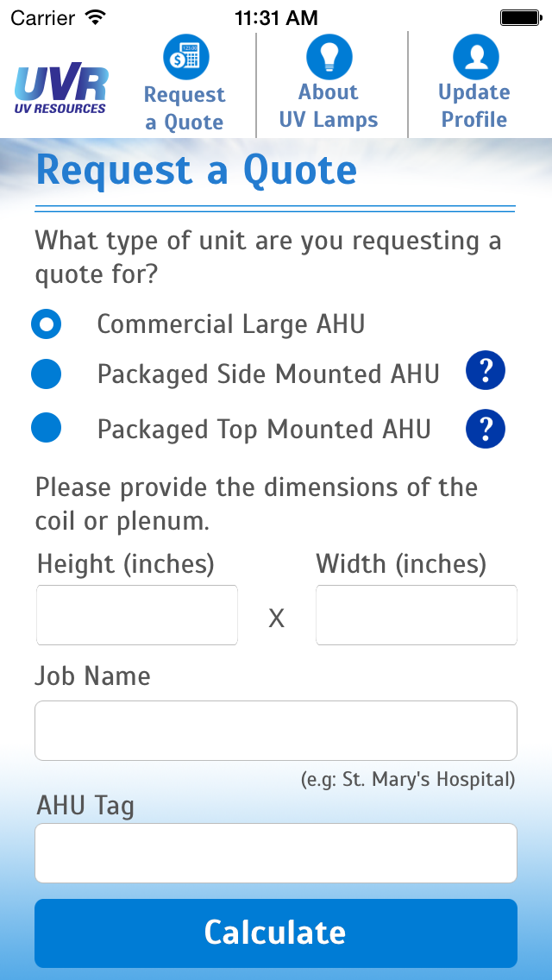The height and width of the screenshot is (980, 552).
Task: Focus the Height (inches) input field
Action: (137, 615)
